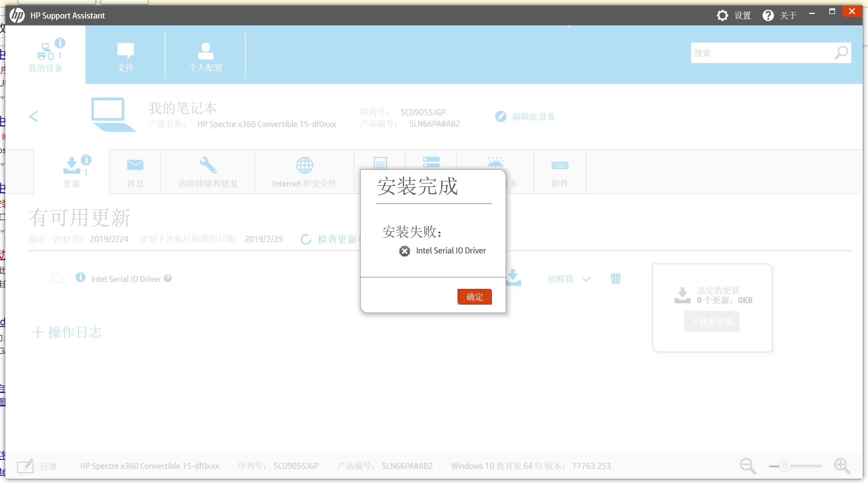Click the info badge on 我的设备
Viewport: 868px width, 484px height.
click(60, 43)
